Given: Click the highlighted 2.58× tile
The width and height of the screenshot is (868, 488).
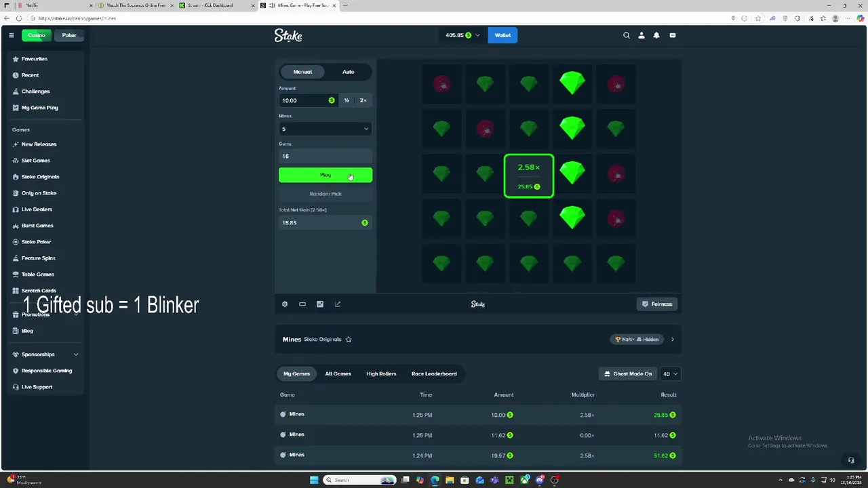Looking at the screenshot, I should (x=529, y=176).
